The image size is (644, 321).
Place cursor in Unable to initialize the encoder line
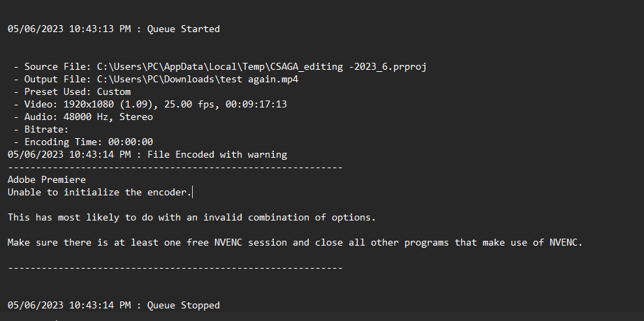(x=98, y=192)
